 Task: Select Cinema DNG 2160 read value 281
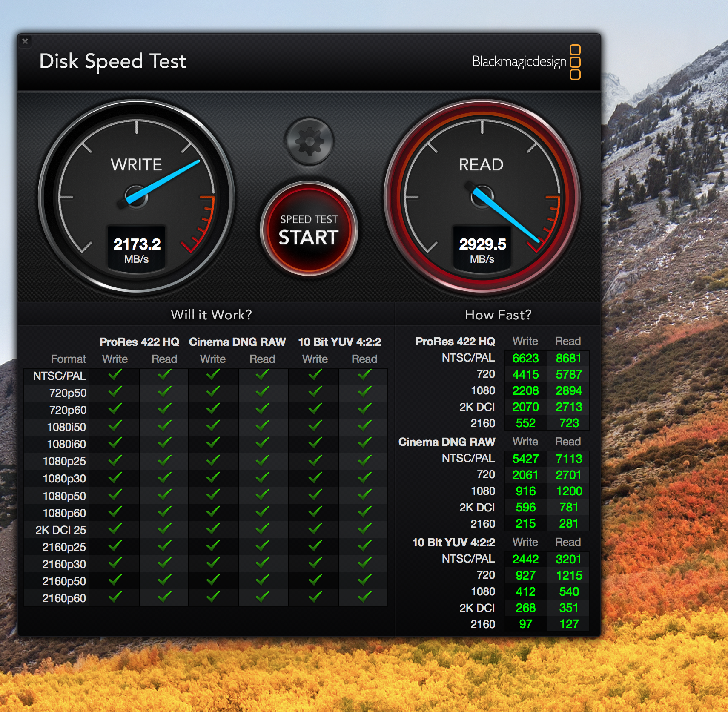[x=568, y=524]
